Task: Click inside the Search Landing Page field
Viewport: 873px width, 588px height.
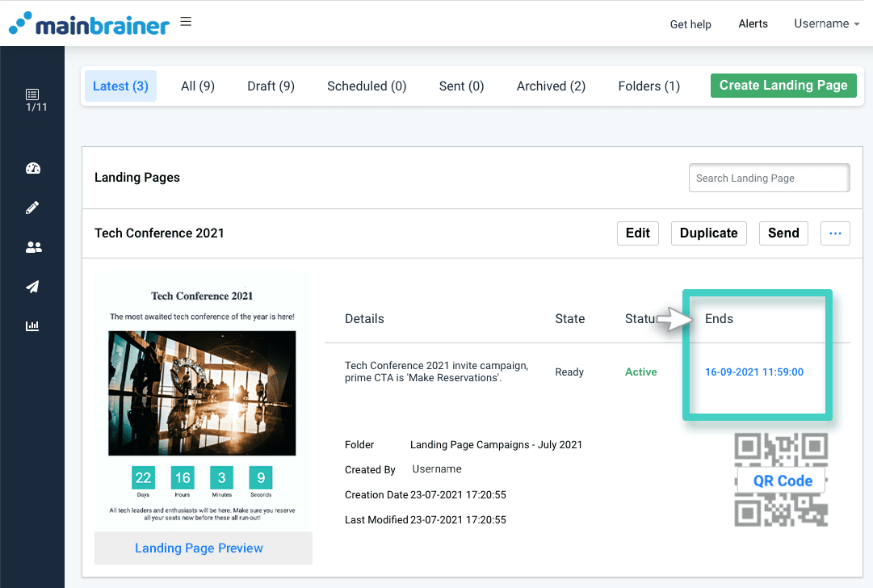Action: [x=768, y=178]
